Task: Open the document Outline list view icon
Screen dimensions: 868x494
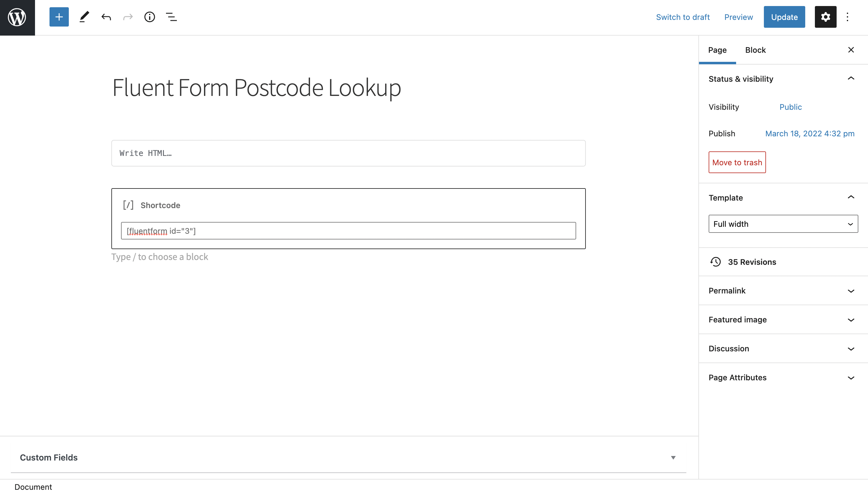Action: 171,17
